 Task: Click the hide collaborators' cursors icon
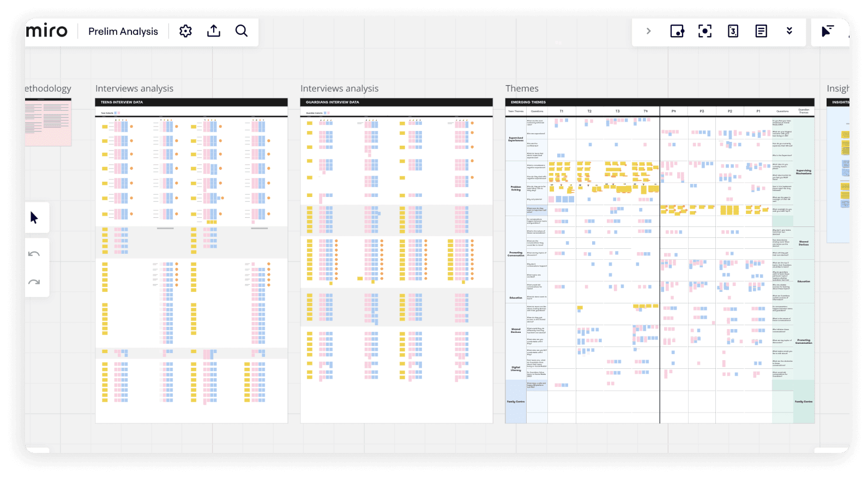pyautogui.click(x=828, y=31)
